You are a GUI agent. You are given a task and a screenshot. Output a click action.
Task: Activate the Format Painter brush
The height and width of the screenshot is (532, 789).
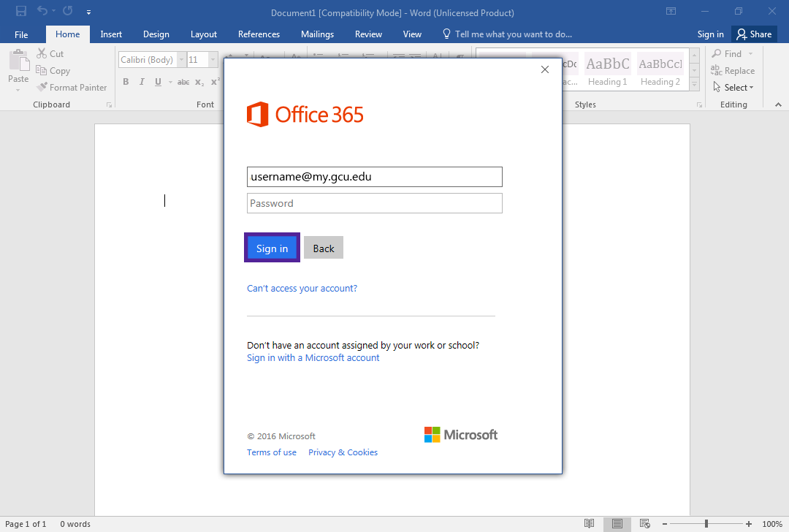coord(72,88)
